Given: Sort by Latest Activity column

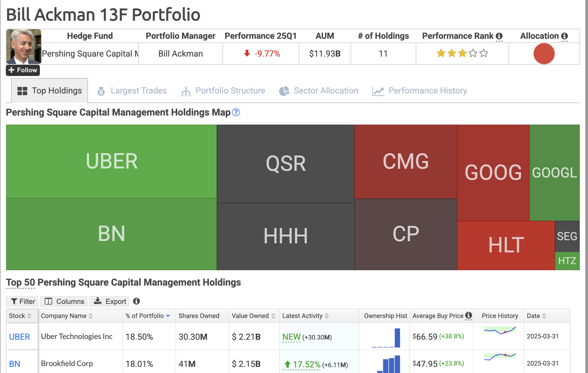Looking at the screenshot, I should pos(319,316).
